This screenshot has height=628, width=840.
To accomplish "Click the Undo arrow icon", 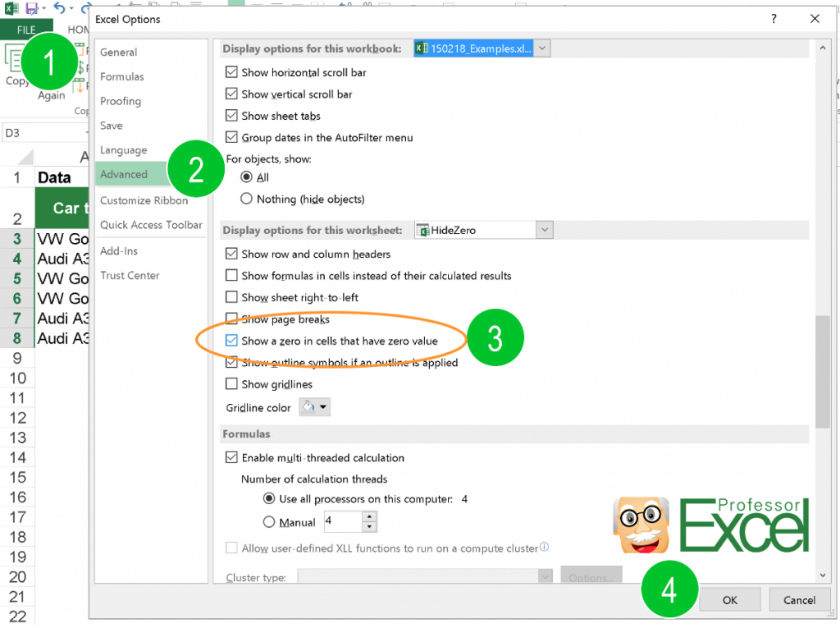I will tap(58, 7).
